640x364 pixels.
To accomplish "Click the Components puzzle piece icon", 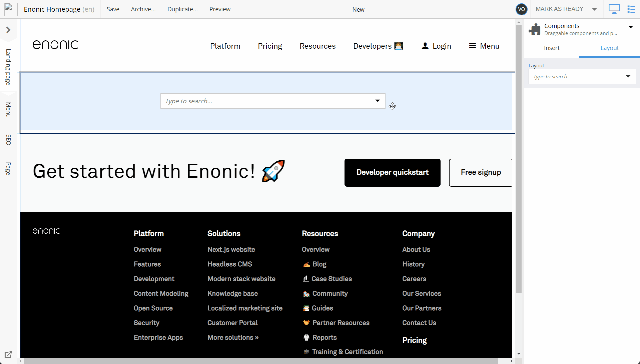I will [535, 29].
